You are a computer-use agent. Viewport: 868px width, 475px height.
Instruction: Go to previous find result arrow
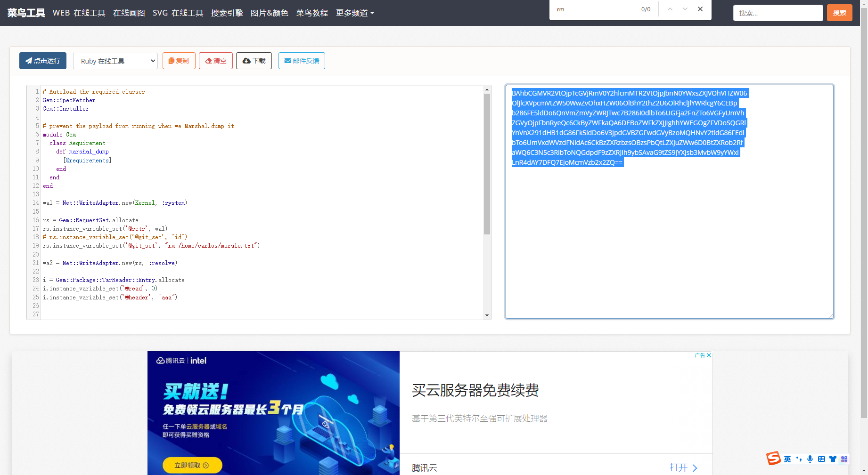click(670, 9)
